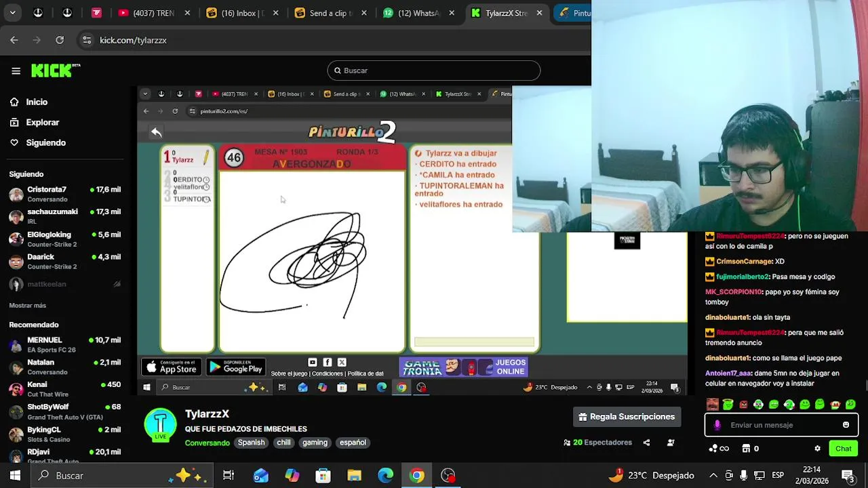Click the purple microphone icon in chat input

coord(717,425)
